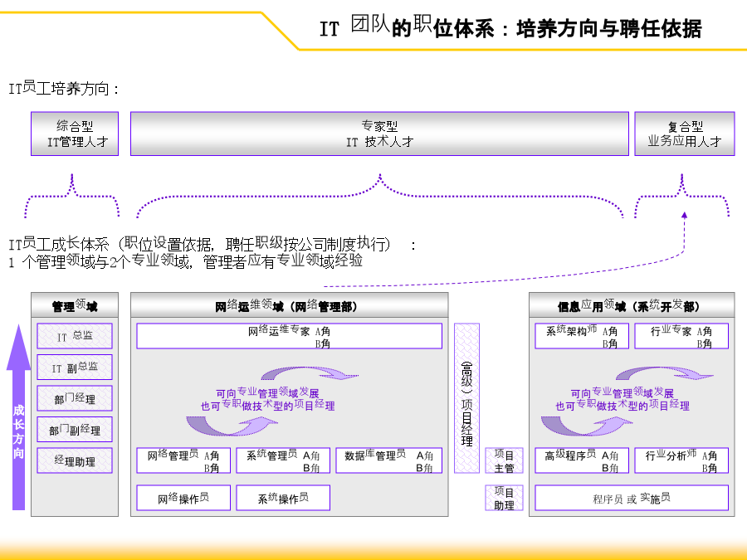Select the "程序员 或 实施员" box
The width and height of the screenshot is (747, 560).
[632, 498]
